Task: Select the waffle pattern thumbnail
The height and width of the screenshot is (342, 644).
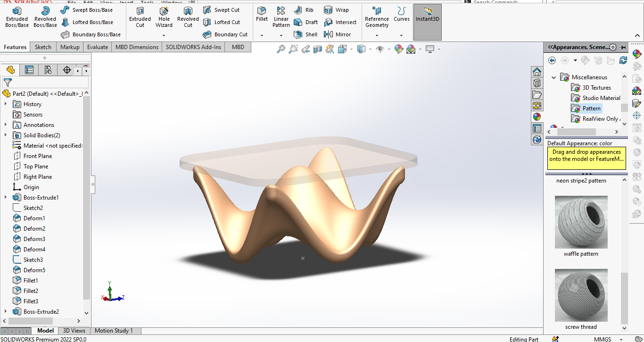Action: [x=581, y=222]
